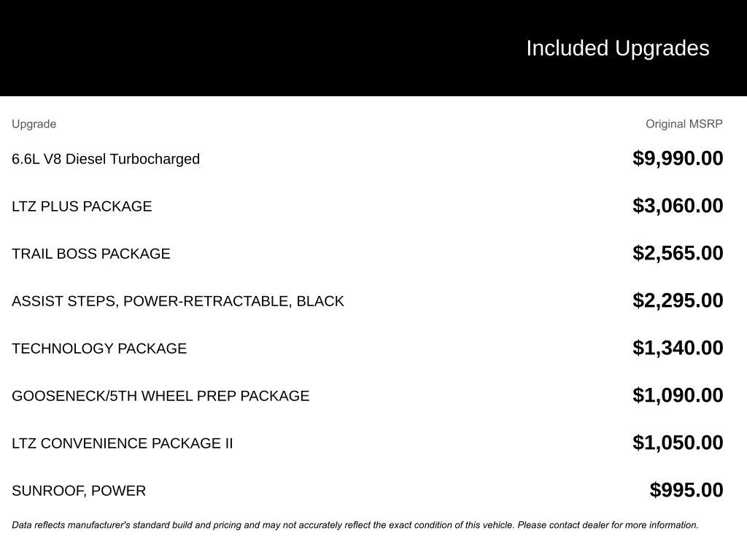Select the ASSIST STEPS, POWER-RETRACTABLE, BLACK label
This screenshot has width=747, height=560.
(x=177, y=301)
